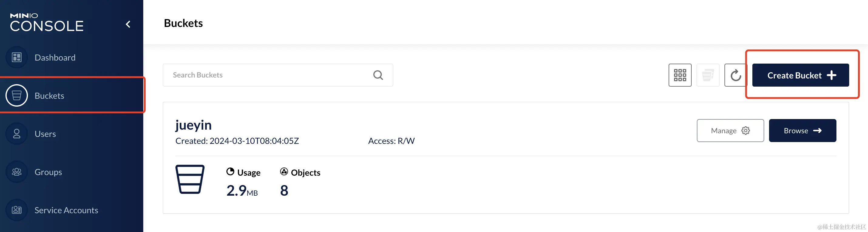The image size is (868, 232).
Task: Open Manage settings for jueyin bucket
Action: click(730, 131)
